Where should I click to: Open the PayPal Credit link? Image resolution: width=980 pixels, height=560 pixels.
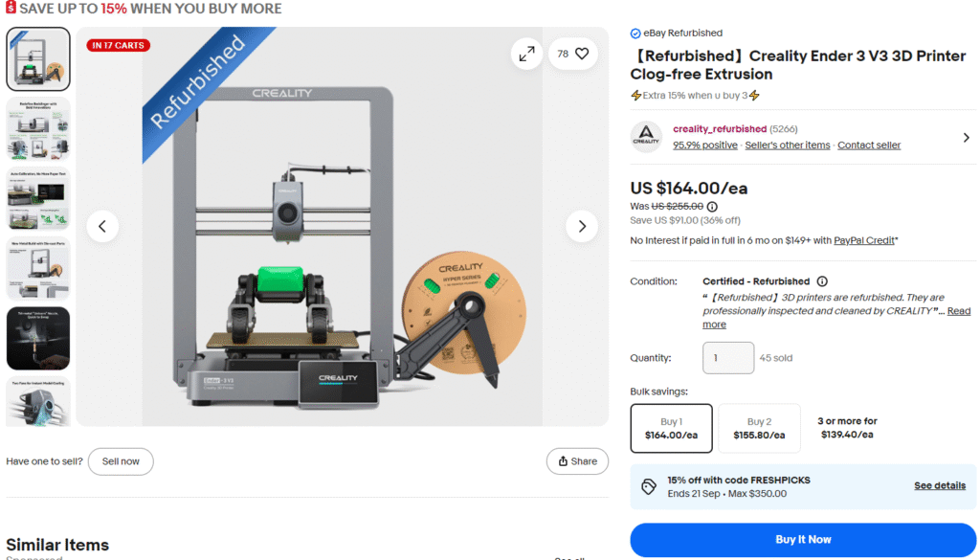coord(864,240)
